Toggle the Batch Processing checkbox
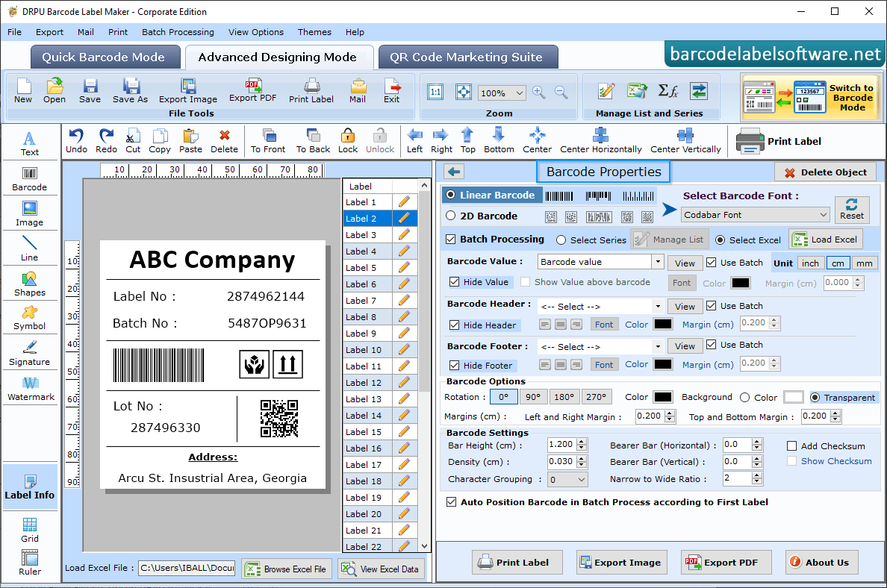The height and width of the screenshot is (588, 887). click(451, 240)
